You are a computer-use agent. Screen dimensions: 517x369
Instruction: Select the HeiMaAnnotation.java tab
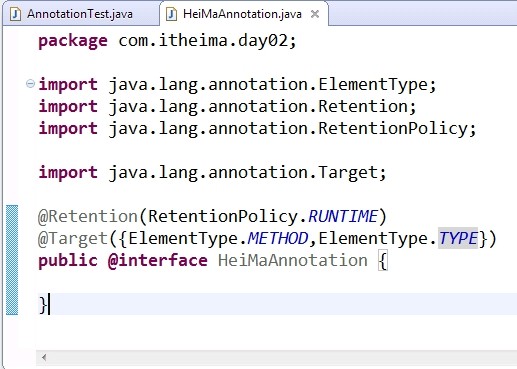(242, 14)
